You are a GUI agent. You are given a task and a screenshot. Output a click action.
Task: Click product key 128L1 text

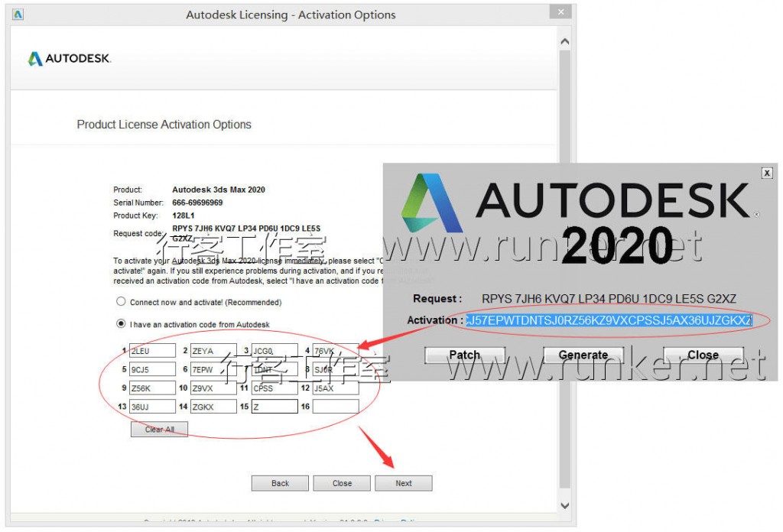pos(184,216)
